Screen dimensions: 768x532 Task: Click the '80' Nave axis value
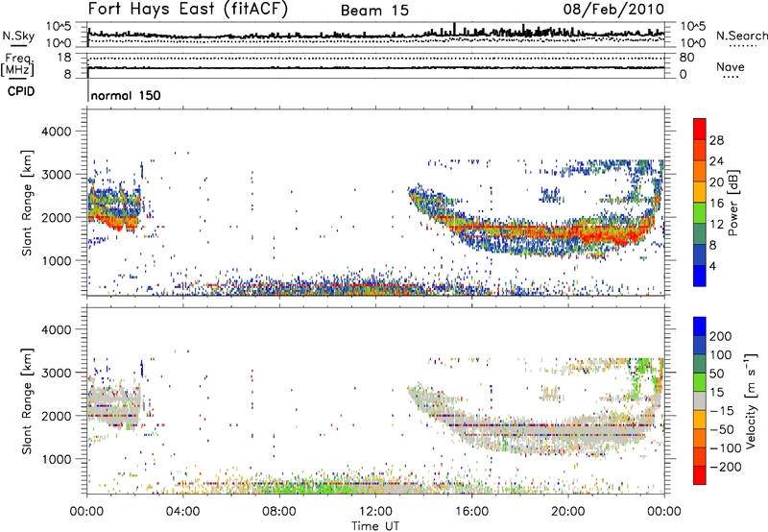click(x=686, y=58)
